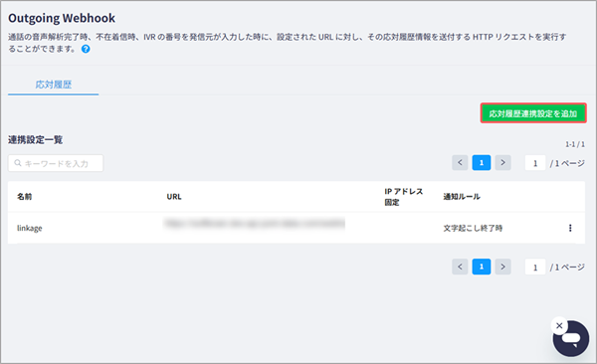This screenshot has height=364, width=597.
Task: Click the bottom page number input box
Action: 535,267
